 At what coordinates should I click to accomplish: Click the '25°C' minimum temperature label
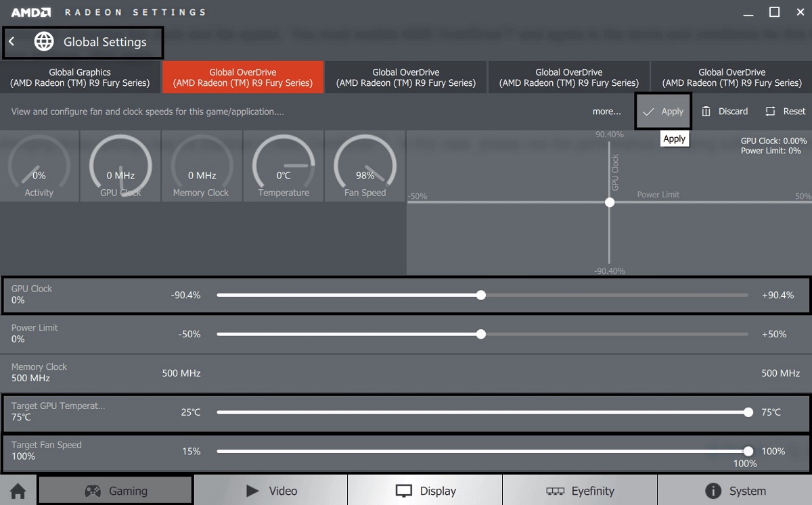point(191,412)
